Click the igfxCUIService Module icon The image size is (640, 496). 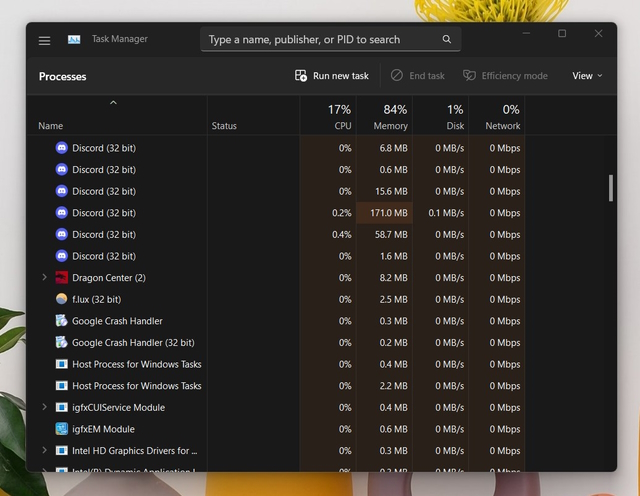[62, 407]
